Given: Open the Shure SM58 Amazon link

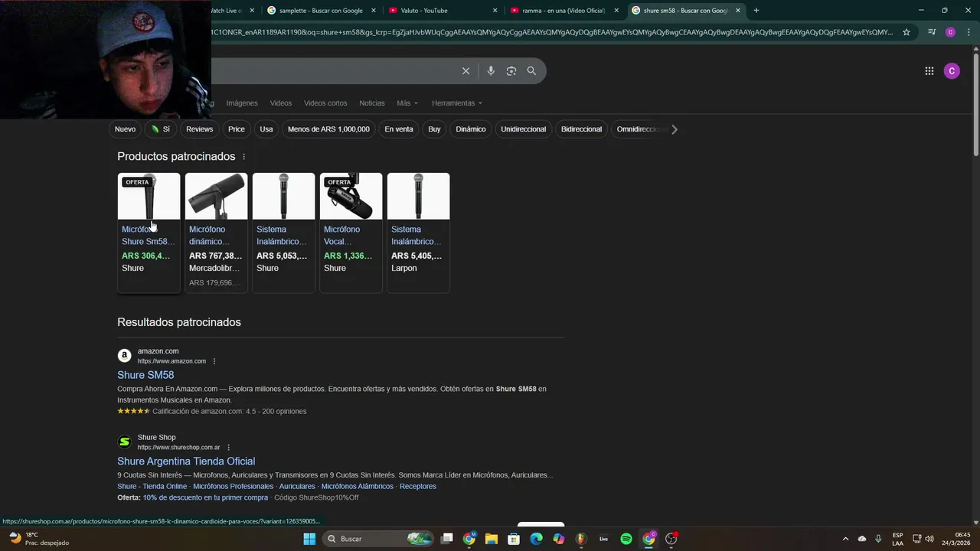Looking at the screenshot, I should pos(145,375).
